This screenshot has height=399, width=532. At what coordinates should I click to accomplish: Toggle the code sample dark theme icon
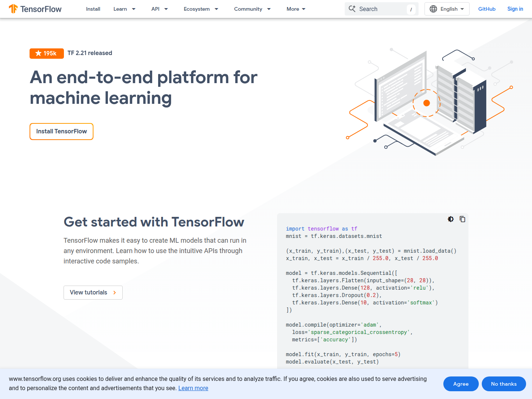pos(451,219)
